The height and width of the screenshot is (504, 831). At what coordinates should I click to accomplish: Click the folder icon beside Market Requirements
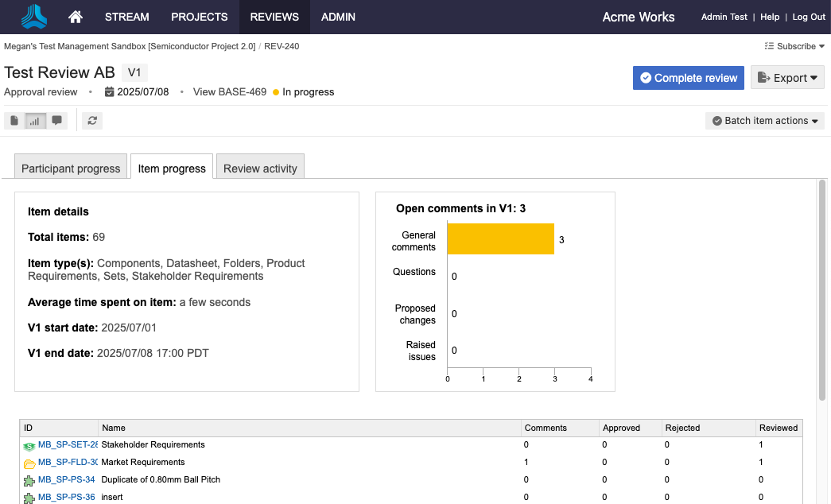pyautogui.click(x=29, y=463)
